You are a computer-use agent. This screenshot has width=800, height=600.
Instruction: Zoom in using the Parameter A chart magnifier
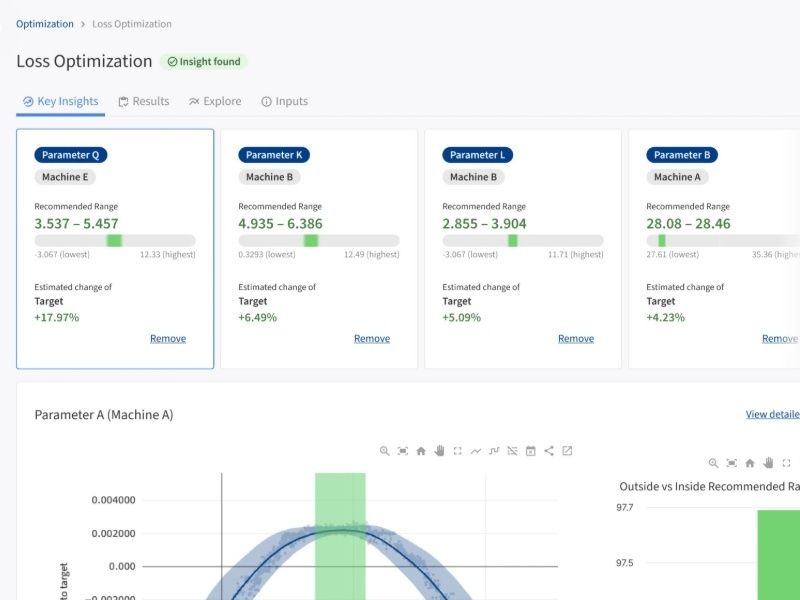[384, 451]
